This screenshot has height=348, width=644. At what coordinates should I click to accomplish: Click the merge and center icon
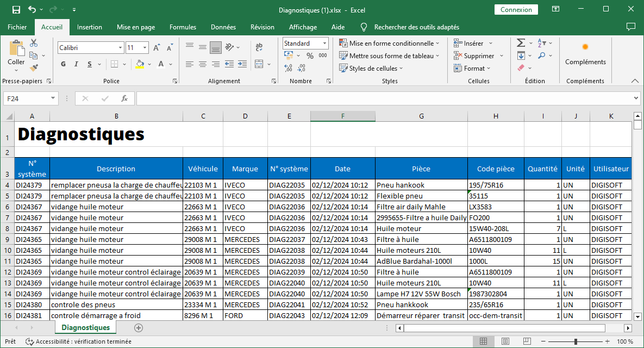(259, 64)
